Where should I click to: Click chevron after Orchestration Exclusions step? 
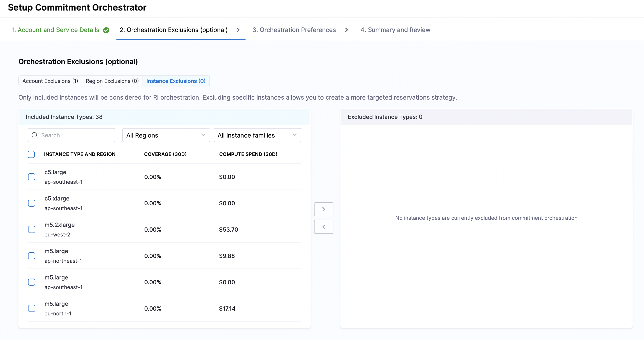click(x=238, y=30)
